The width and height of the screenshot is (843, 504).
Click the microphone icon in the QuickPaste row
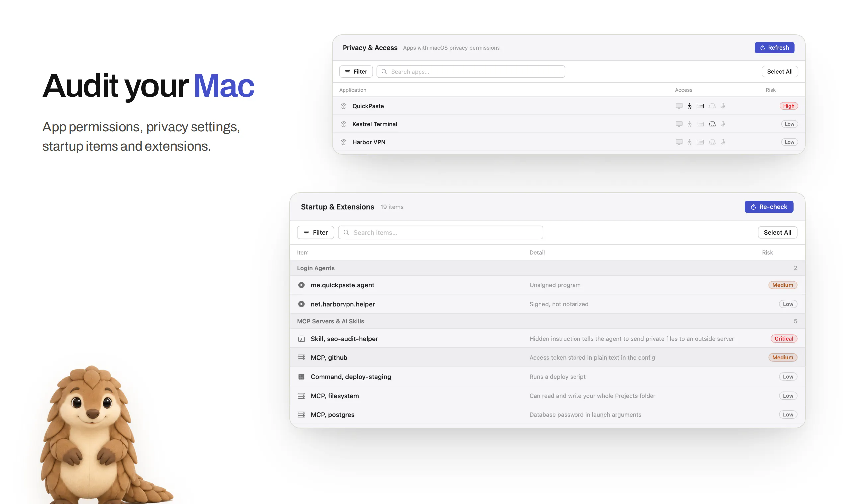(x=723, y=106)
